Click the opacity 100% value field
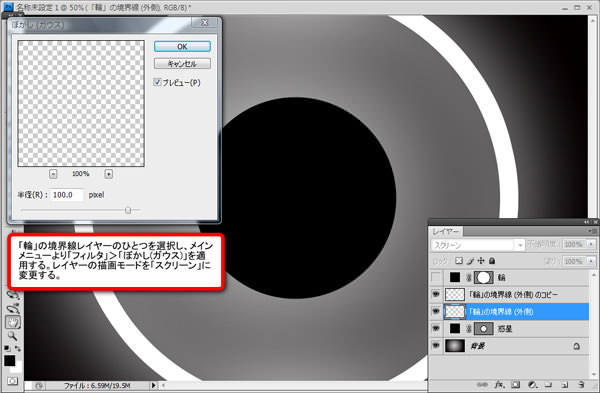Image resolution: width=600 pixels, height=393 pixels. pos(574,244)
